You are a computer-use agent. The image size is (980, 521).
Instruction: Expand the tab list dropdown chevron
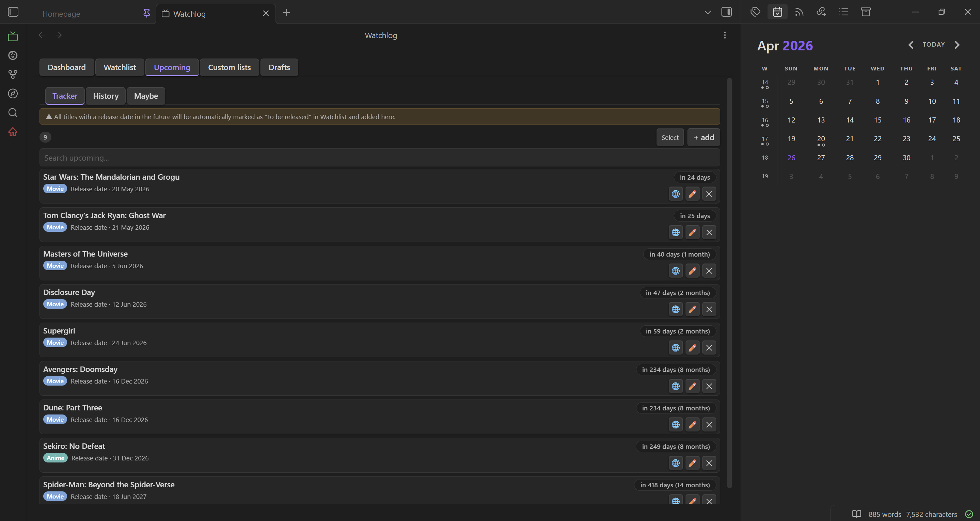pyautogui.click(x=708, y=13)
